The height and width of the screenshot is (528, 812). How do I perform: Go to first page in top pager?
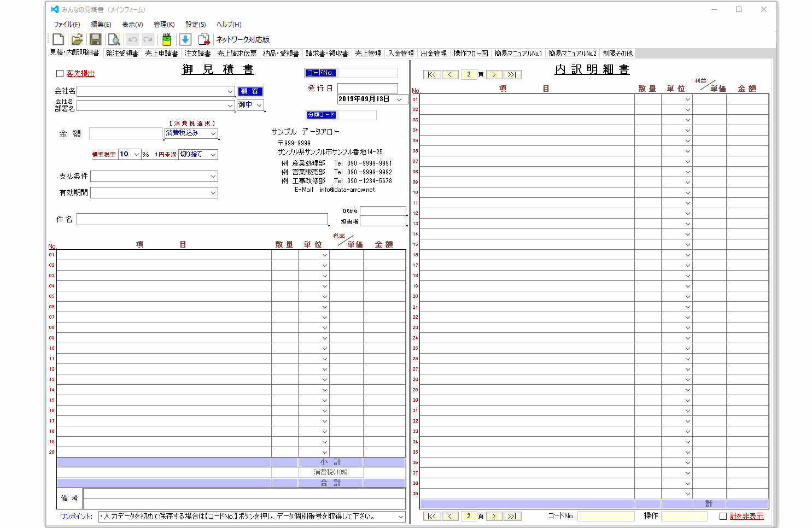432,74
